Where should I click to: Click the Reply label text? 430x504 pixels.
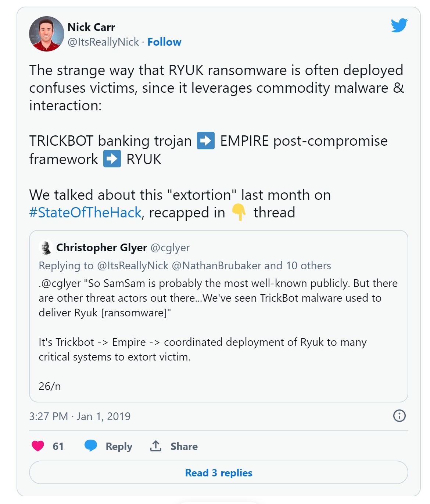[119, 446]
